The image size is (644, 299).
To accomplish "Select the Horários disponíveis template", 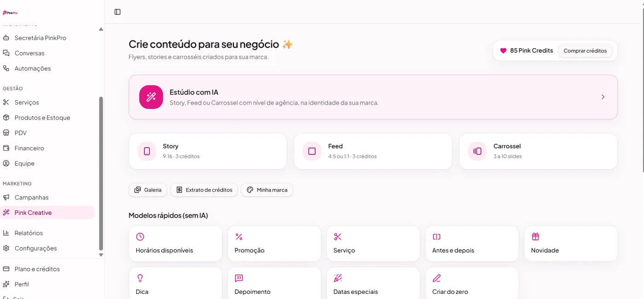I will 176,243.
